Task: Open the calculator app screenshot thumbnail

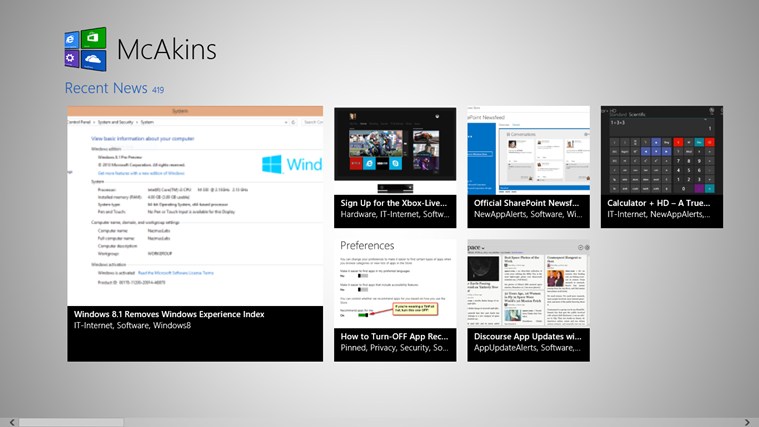Action: pos(661,150)
